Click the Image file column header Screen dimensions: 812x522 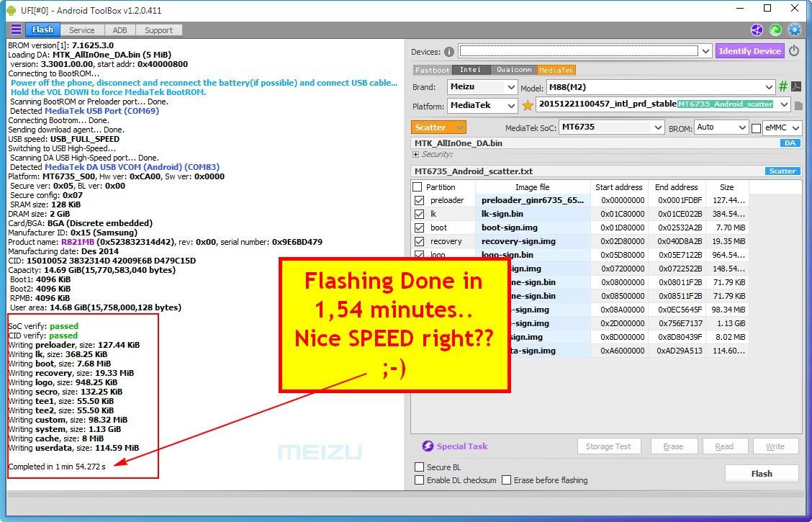point(533,187)
